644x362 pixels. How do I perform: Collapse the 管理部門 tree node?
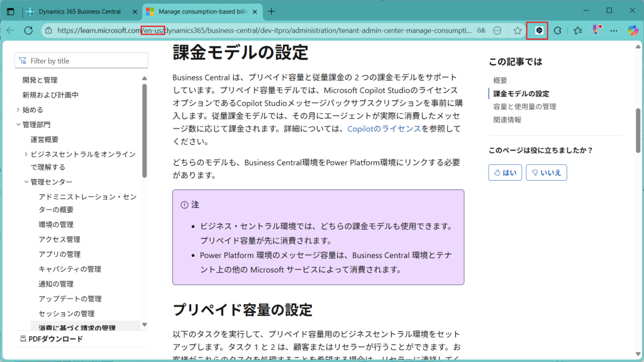point(18,124)
